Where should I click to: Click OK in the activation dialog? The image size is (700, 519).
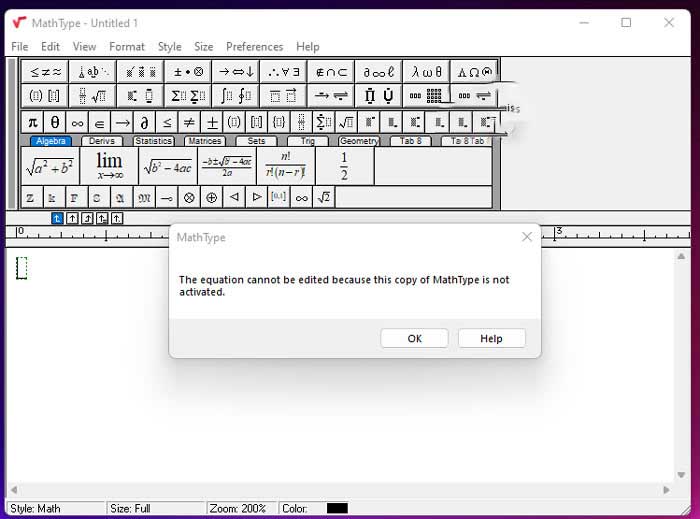click(x=414, y=338)
